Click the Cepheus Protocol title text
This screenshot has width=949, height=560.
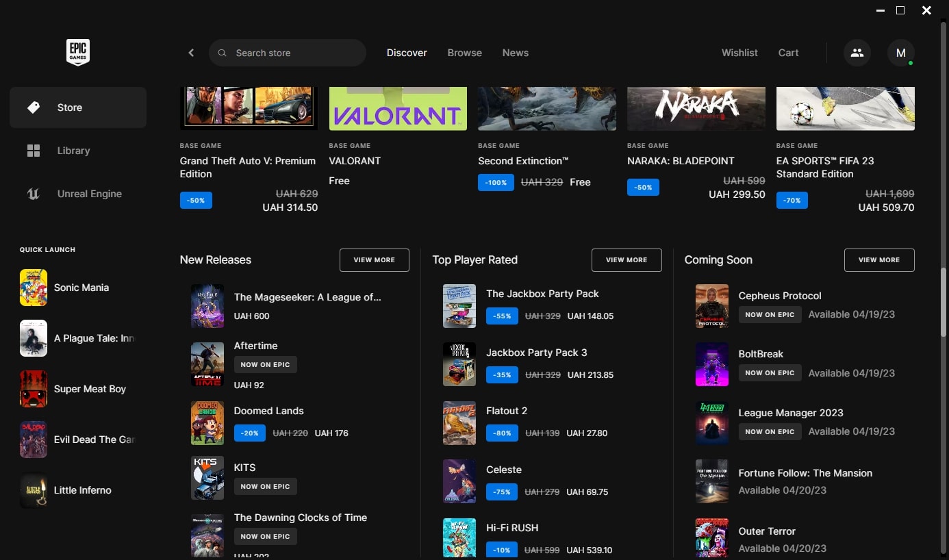point(780,296)
